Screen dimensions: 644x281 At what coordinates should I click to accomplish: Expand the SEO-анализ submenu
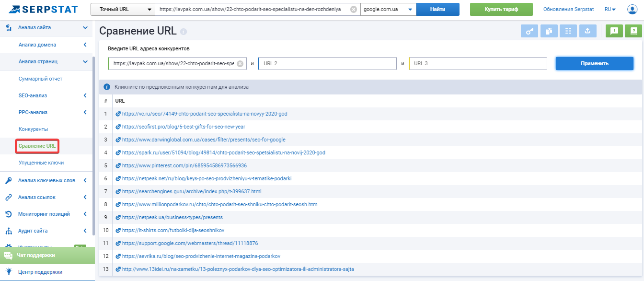click(85, 95)
